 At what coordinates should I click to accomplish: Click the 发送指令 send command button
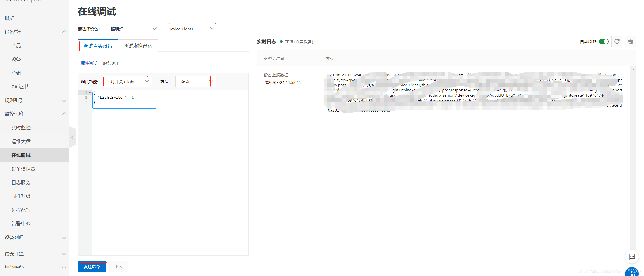click(92, 267)
